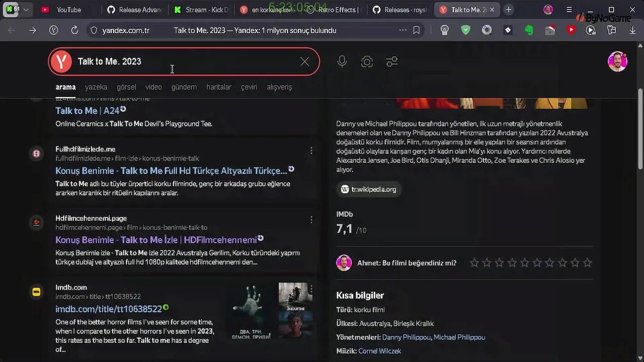Click the red YouTube extension icon

(571, 30)
